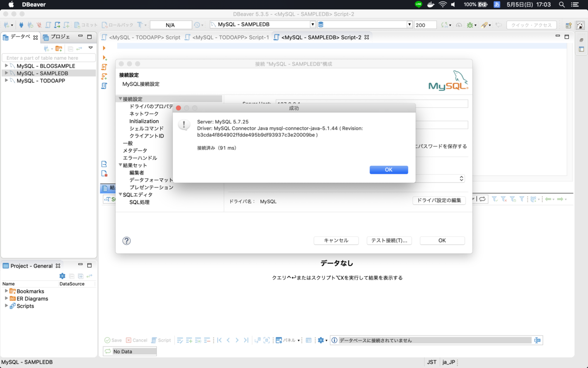Viewport: 588px width, 368px height.
Task: Click the open SQL script icon in toolbar
Action: coord(48,25)
